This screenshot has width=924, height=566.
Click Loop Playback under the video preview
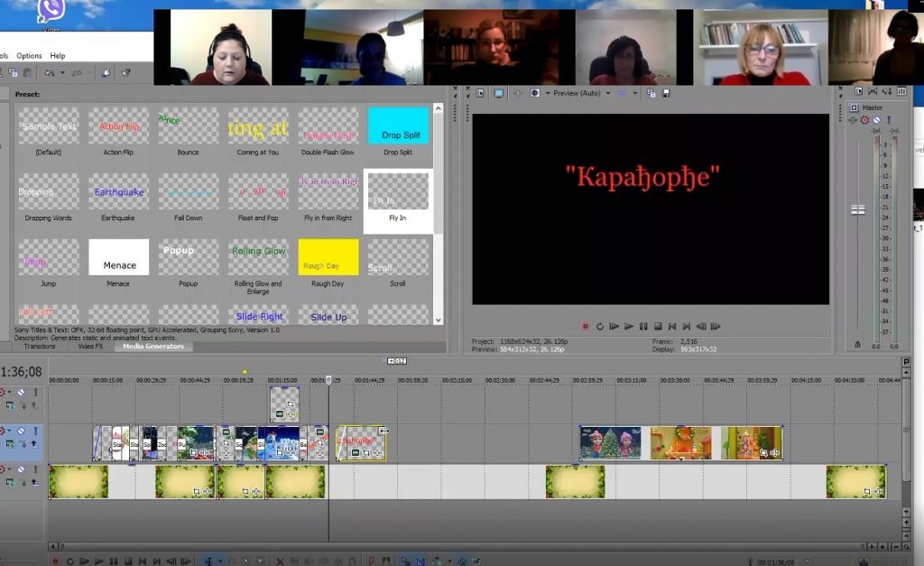600,326
